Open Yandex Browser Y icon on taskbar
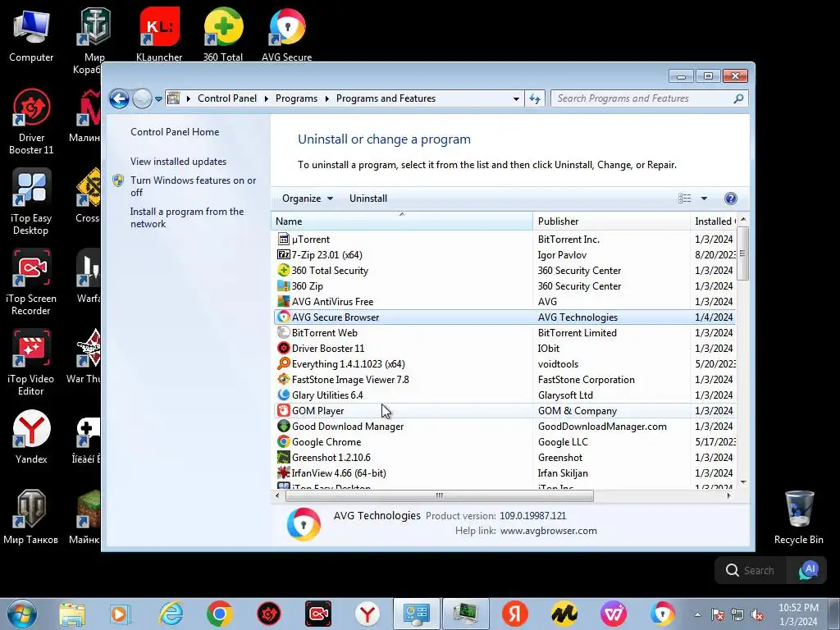Screen dimensions: 840x630 click(x=367, y=614)
